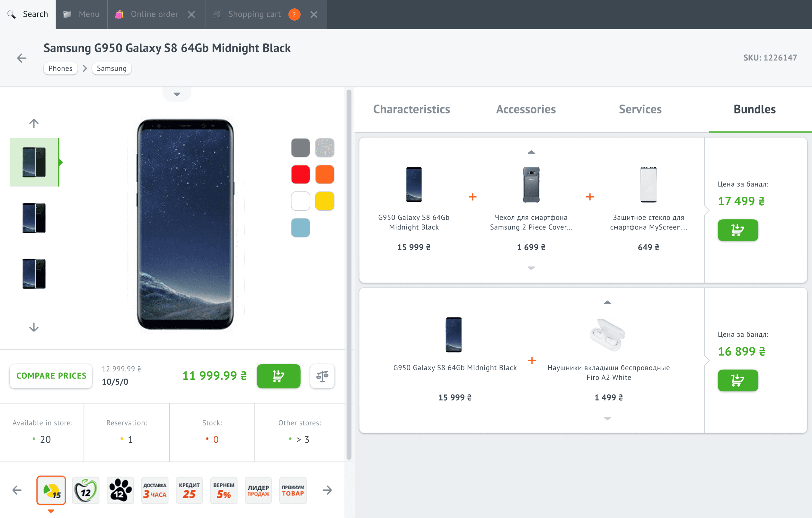This screenshot has width=812, height=518.
Task: Switch to the Menu tab
Action: click(x=82, y=14)
